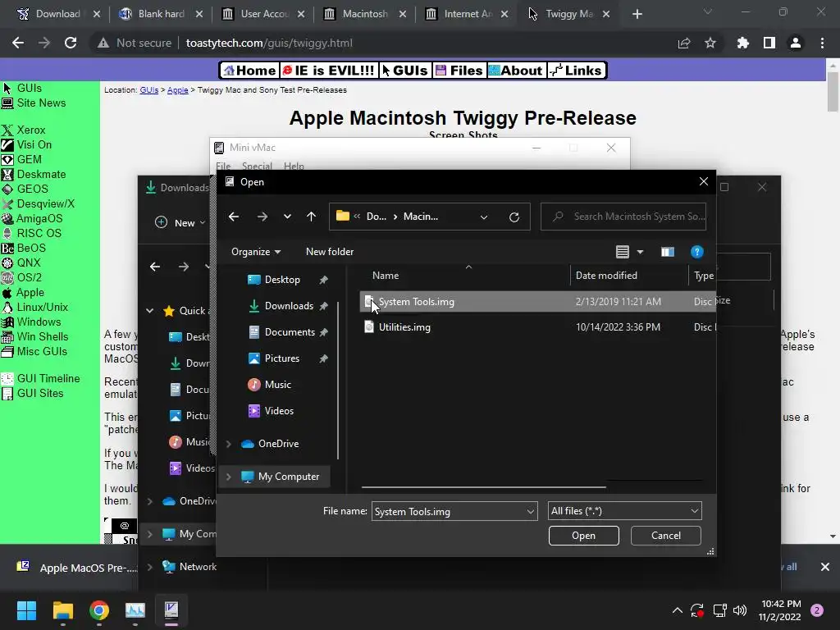Select Videos in dialog navigation pane
840x630 pixels.
point(279,411)
